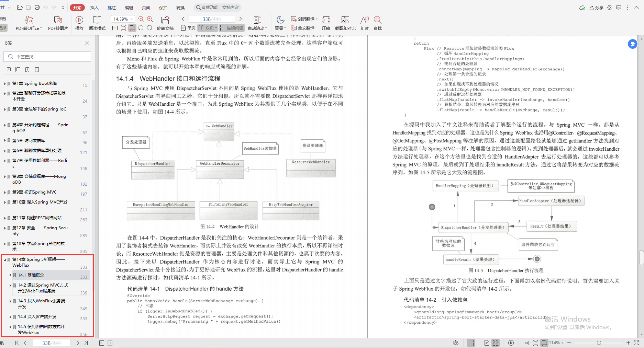
Task: Switch to the 编辑 tab
Action: [x=129, y=8]
